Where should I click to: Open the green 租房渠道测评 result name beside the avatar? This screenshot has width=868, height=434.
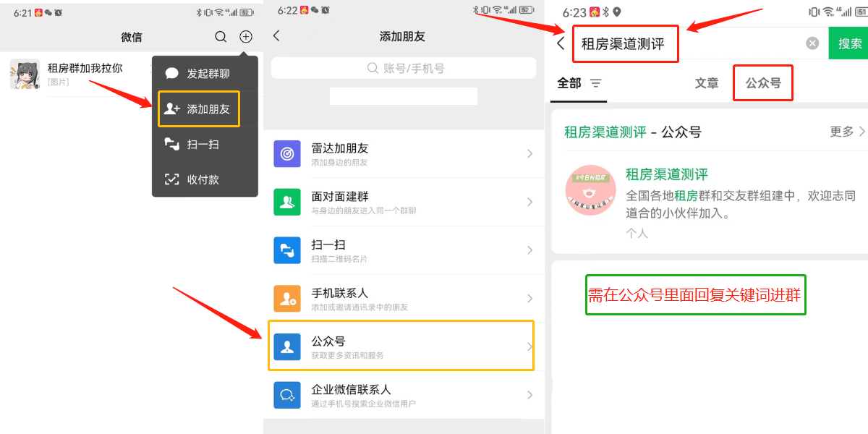[x=667, y=174]
